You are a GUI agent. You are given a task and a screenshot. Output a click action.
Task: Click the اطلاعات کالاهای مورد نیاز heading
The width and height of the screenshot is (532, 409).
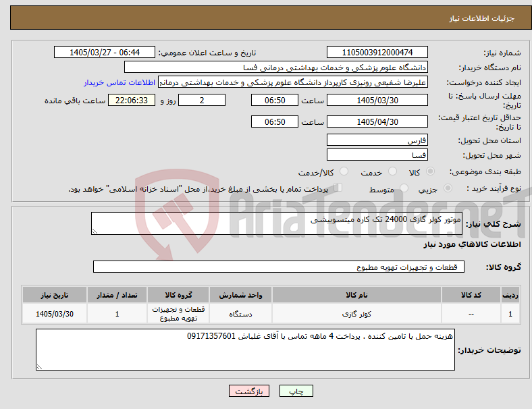click(x=472, y=244)
